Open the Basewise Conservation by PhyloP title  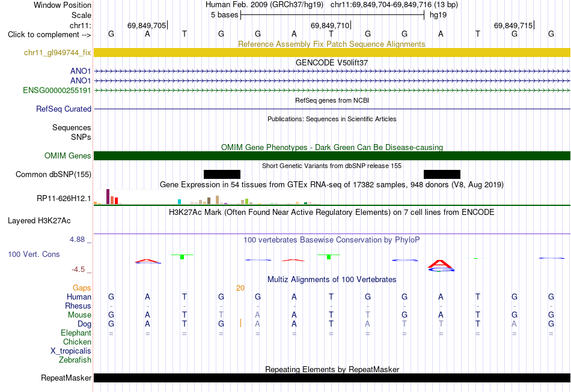(x=332, y=240)
